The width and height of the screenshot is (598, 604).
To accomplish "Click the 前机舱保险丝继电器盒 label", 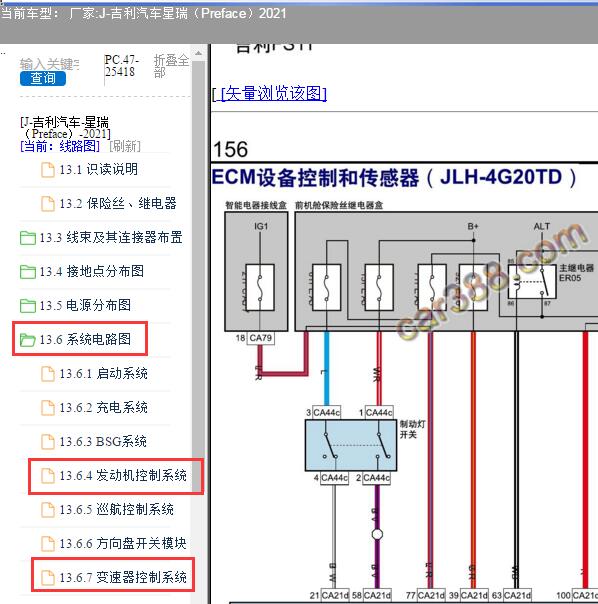I will pyautogui.click(x=339, y=205).
